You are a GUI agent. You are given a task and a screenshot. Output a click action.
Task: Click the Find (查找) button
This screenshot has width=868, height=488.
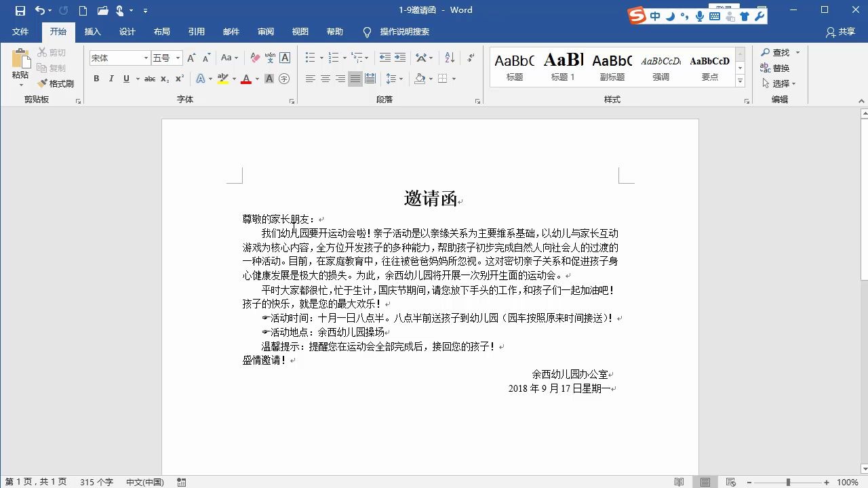click(x=775, y=52)
